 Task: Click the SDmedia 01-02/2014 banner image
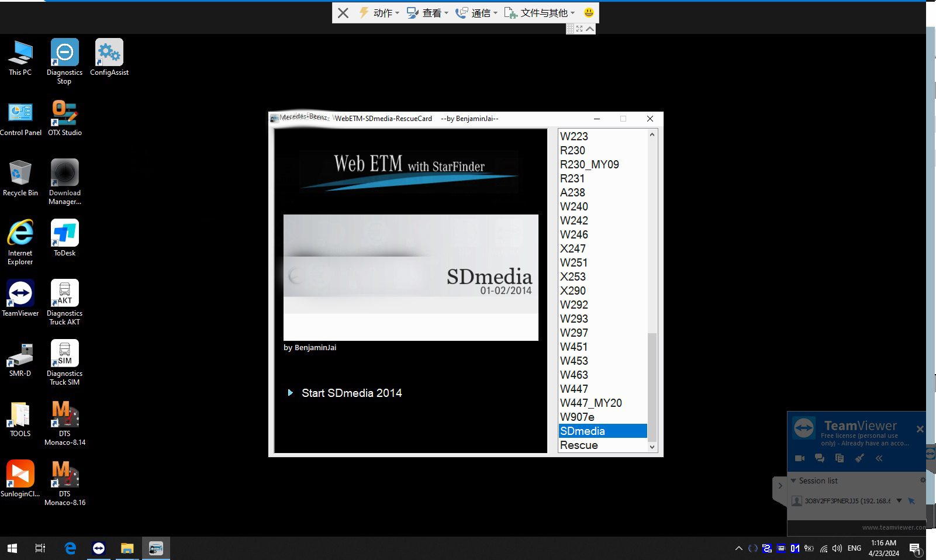point(410,278)
